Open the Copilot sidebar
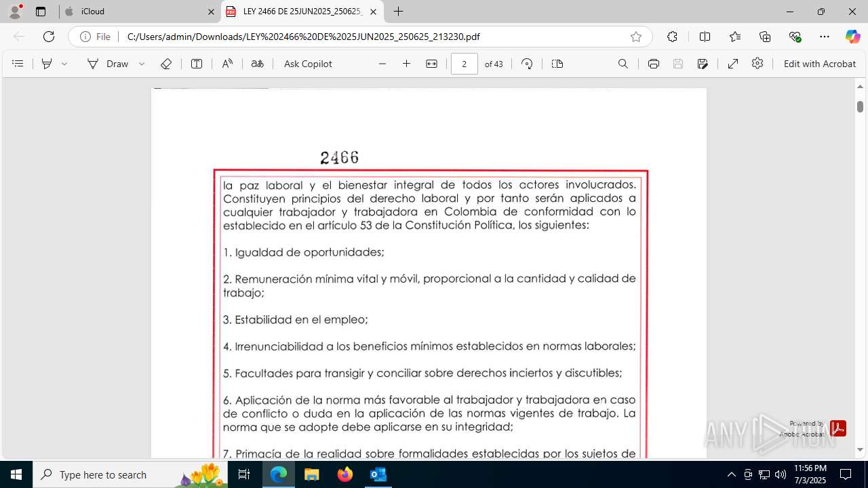 852,37
